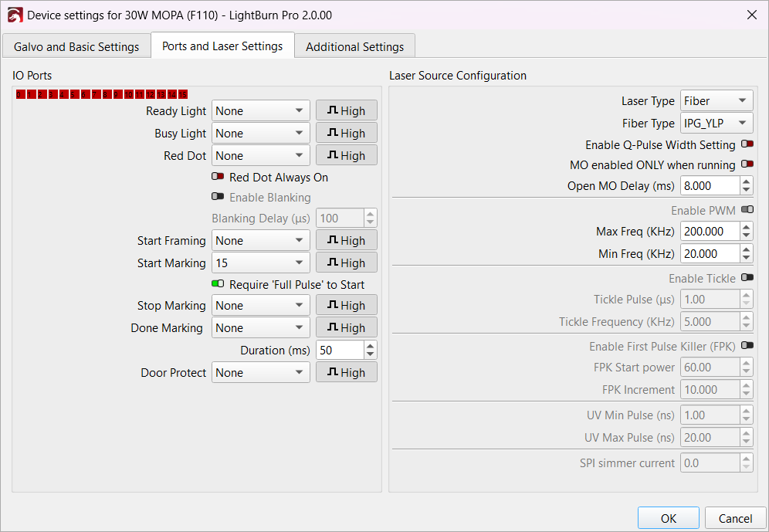Screen dimensions: 769x532
Task: Click the OK button
Action: [668, 518]
